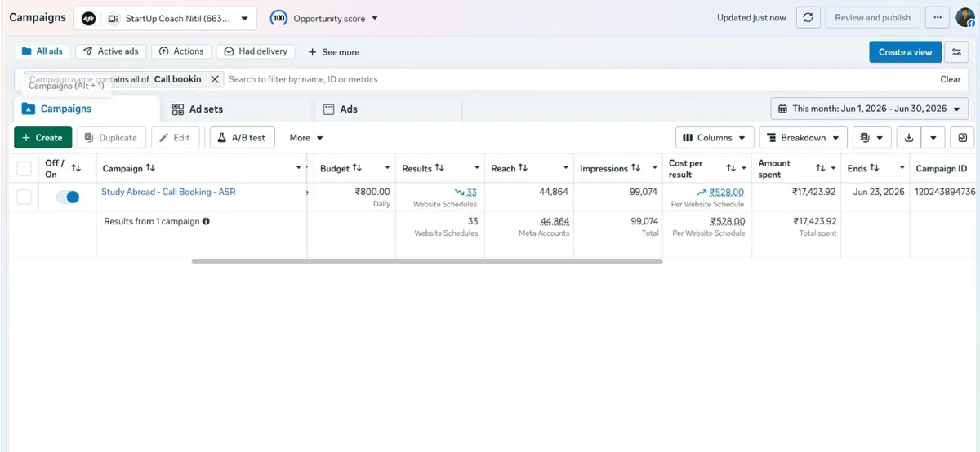Viewport: 980px width, 452px height.
Task: Select the Actions view
Action: click(181, 51)
